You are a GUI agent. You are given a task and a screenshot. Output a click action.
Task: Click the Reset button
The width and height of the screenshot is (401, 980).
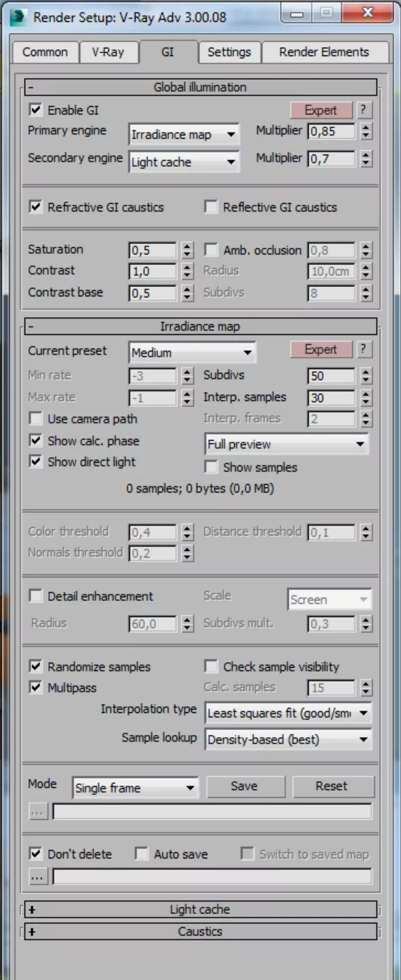click(x=332, y=786)
